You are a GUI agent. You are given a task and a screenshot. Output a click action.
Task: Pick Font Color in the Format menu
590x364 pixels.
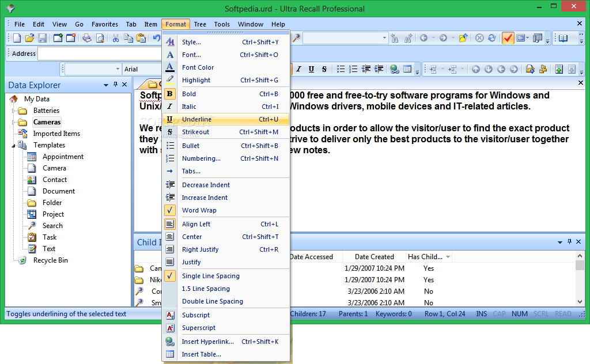(226, 67)
